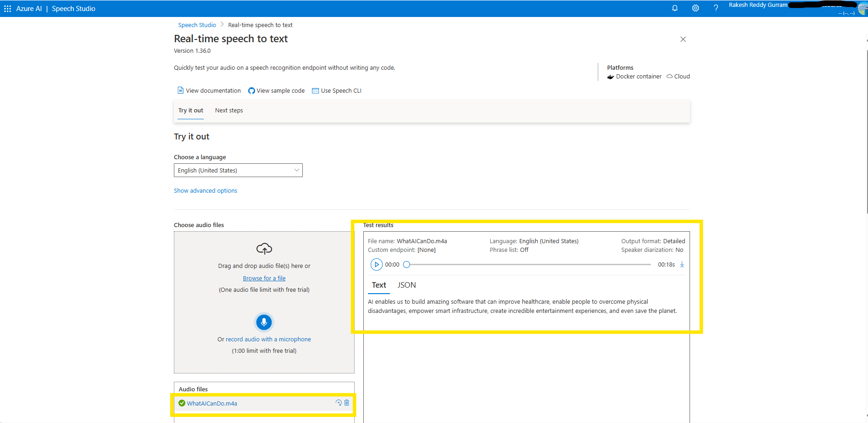Open Speech Studio settings gear

click(696, 8)
